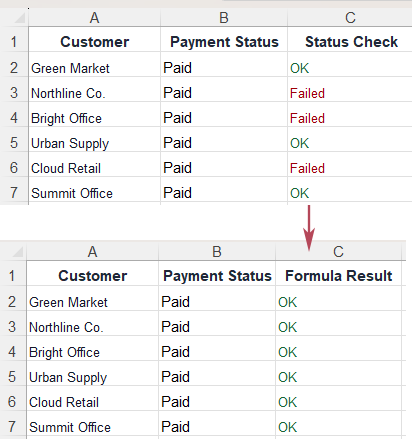Click the 'Status Check' header cell
This screenshot has width=412, height=441.
[x=350, y=39]
